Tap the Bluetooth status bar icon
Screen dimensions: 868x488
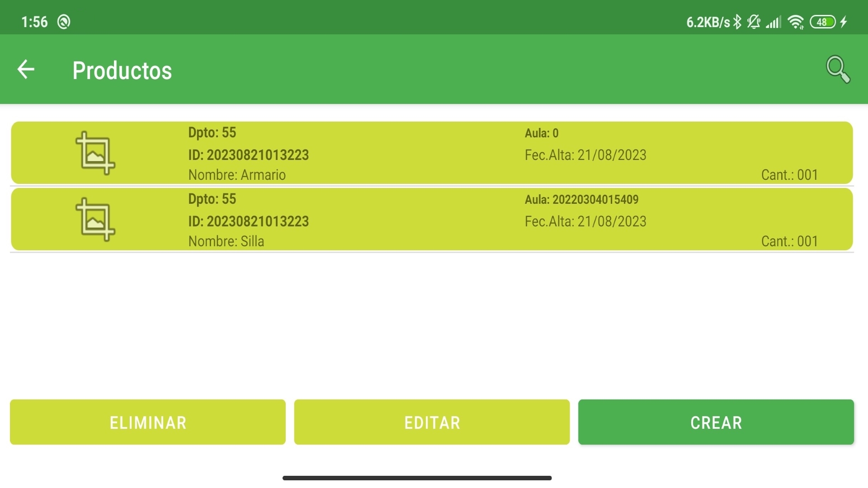click(737, 22)
